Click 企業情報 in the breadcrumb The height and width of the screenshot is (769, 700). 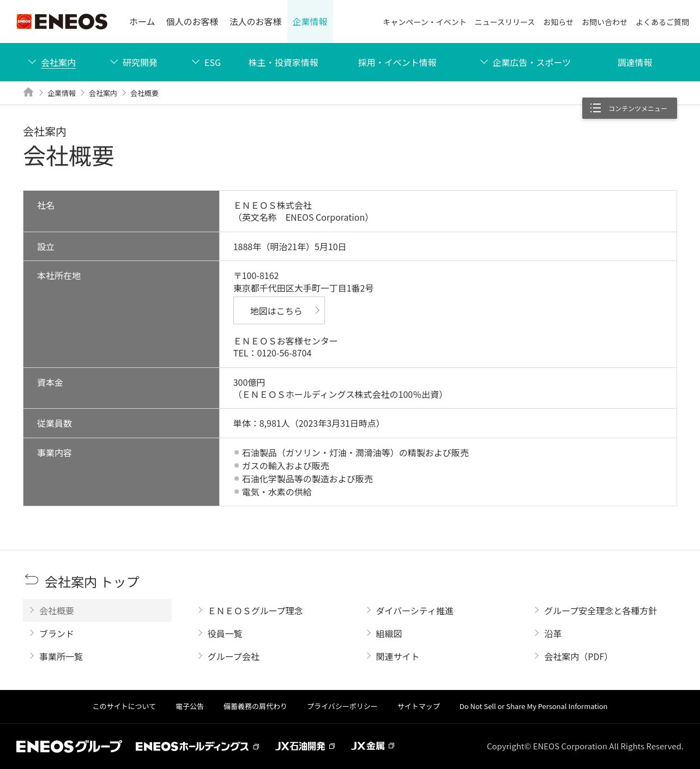[x=62, y=93]
